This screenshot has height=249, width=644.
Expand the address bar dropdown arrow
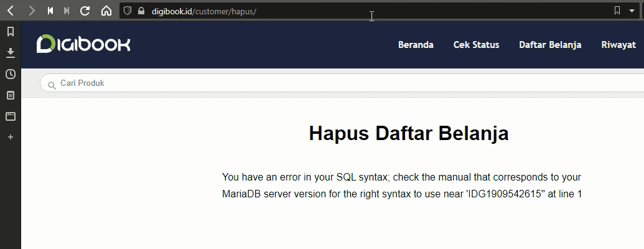pos(632,11)
